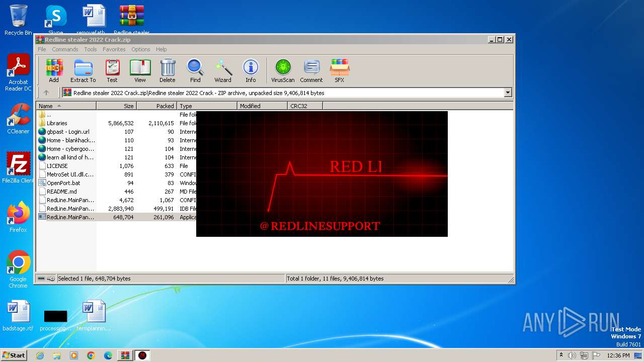Click the Test archive icon

click(112, 70)
